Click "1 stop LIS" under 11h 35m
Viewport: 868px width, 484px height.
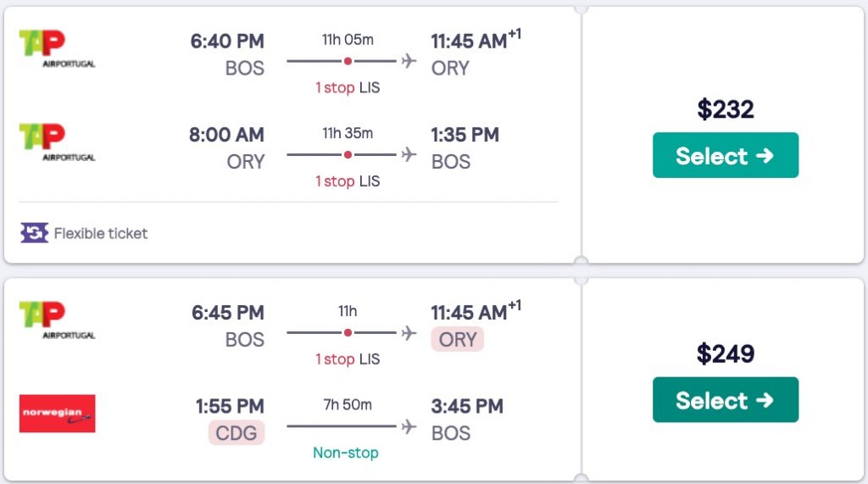click(348, 181)
